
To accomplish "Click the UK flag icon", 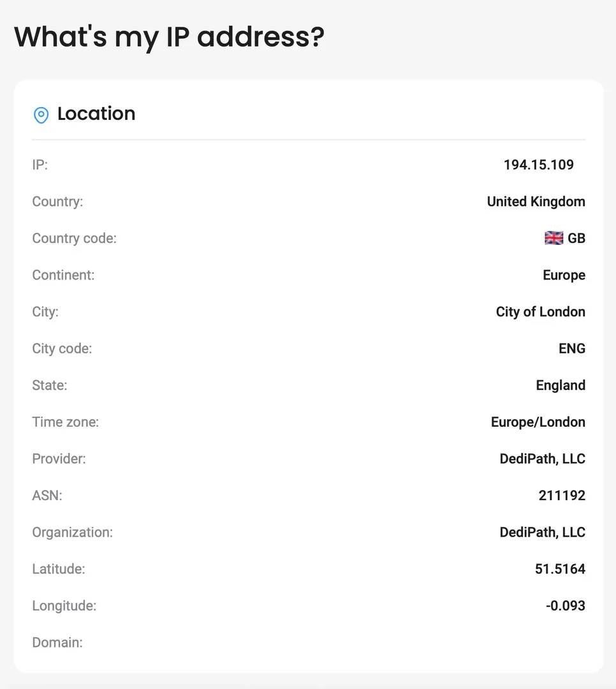I will (x=554, y=239).
